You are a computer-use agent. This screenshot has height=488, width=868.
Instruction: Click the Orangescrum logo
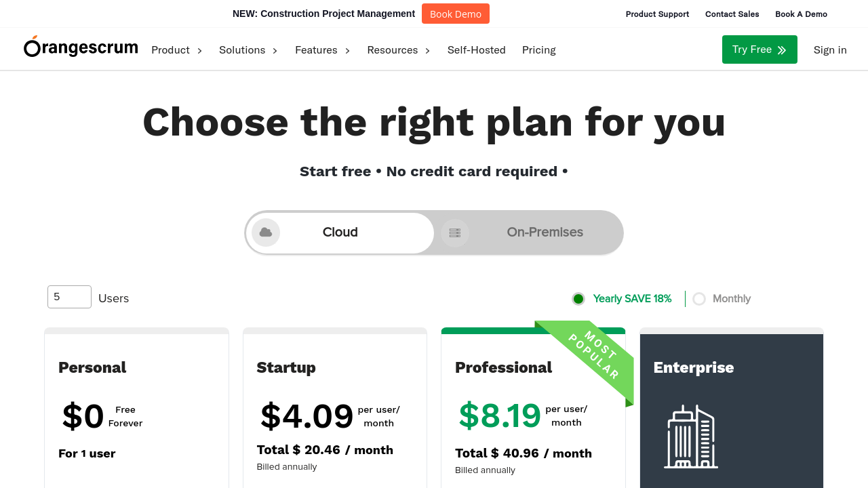(x=81, y=47)
